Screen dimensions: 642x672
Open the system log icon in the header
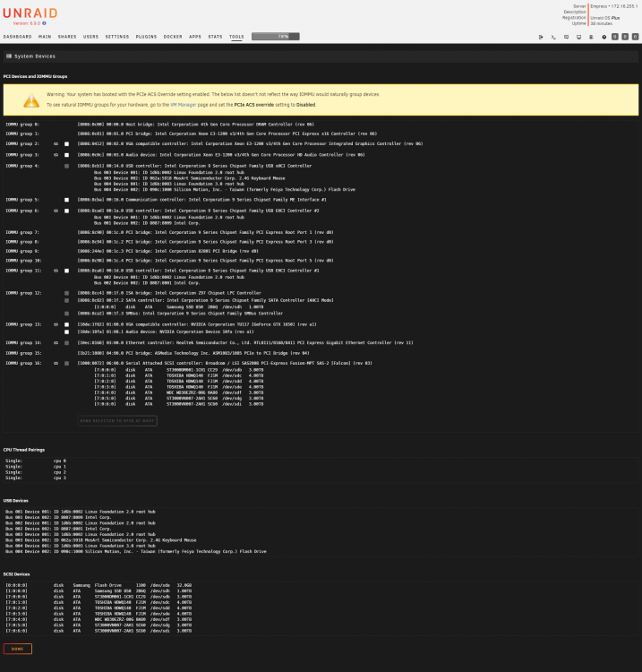click(592, 37)
